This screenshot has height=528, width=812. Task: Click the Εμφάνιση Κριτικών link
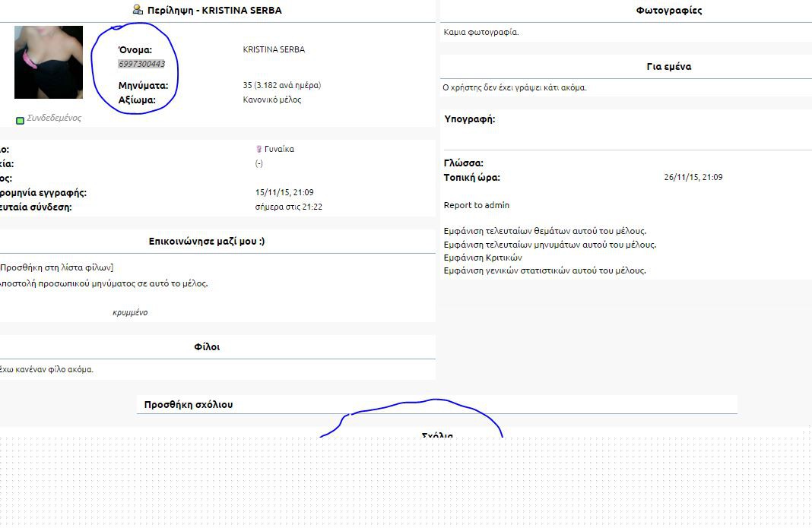click(x=483, y=258)
